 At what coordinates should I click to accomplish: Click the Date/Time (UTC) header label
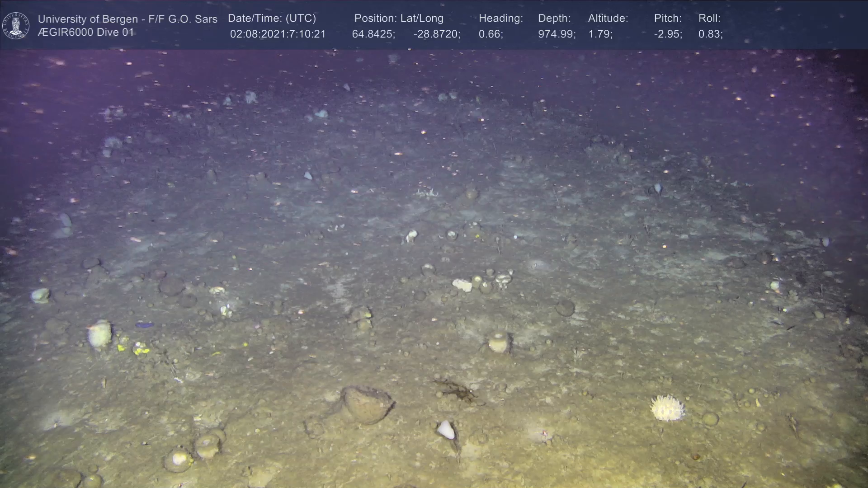click(x=272, y=19)
